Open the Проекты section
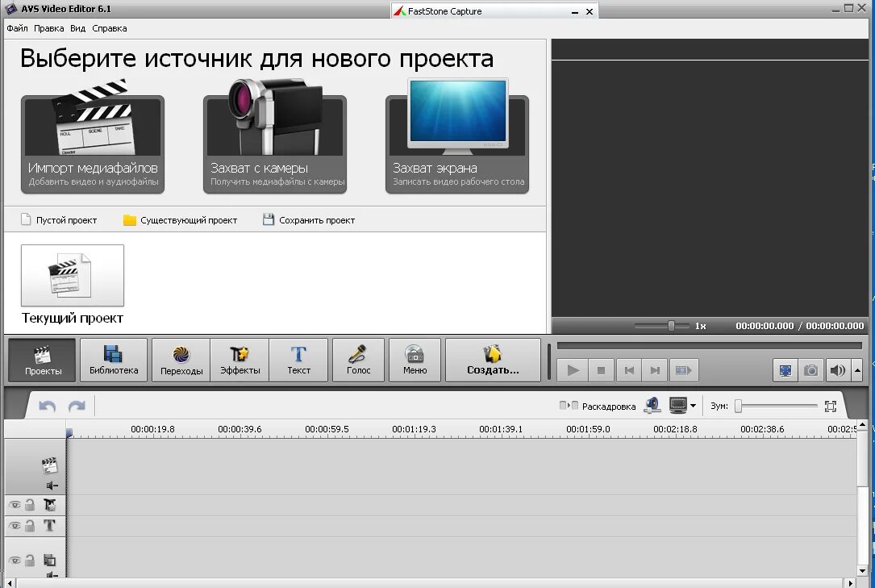Viewport: 875px width, 588px height. [x=43, y=361]
